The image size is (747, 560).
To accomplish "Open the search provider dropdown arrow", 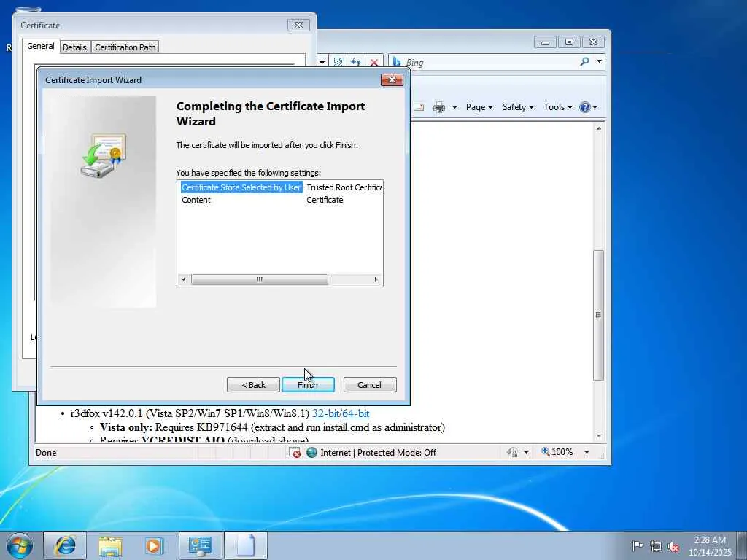I will pyautogui.click(x=599, y=61).
